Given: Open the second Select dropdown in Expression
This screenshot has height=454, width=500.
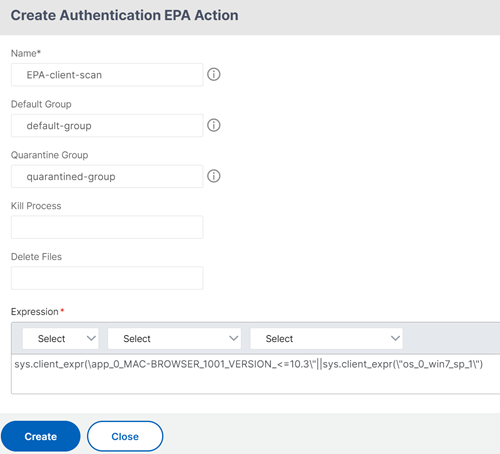Looking at the screenshot, I should click(174, 339).
